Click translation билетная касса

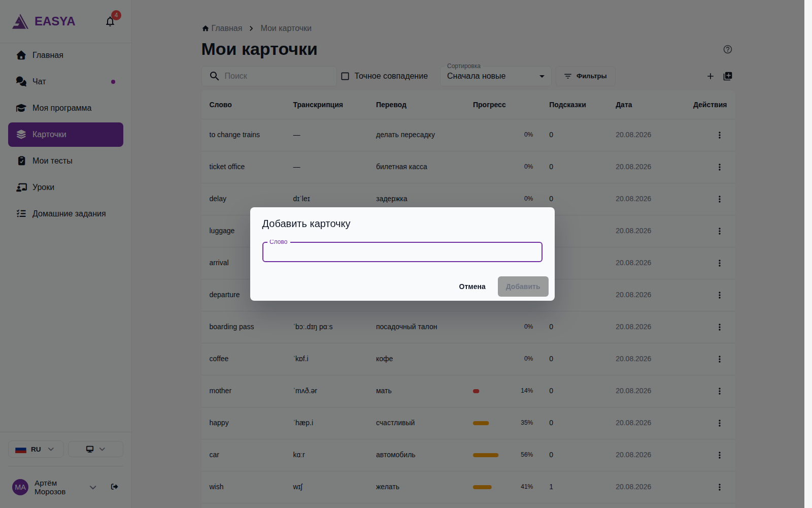click(401, 167)
